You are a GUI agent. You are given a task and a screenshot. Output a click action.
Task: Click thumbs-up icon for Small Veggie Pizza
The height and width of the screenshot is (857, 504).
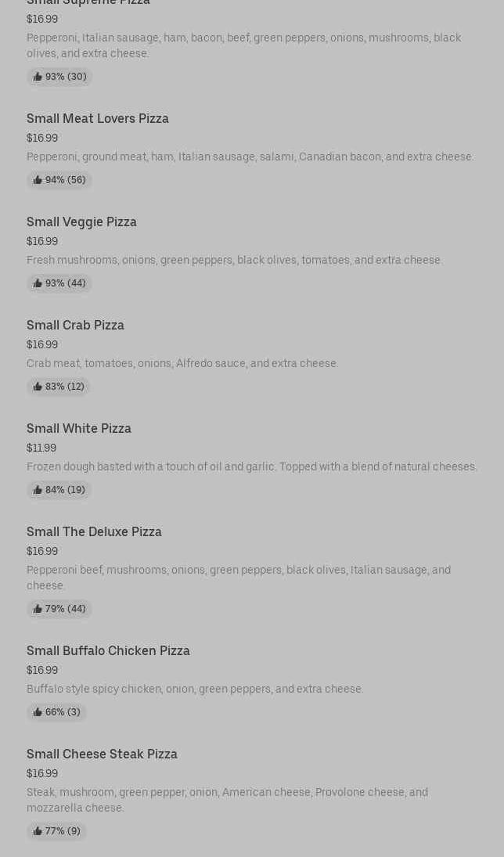coord(38,283)
